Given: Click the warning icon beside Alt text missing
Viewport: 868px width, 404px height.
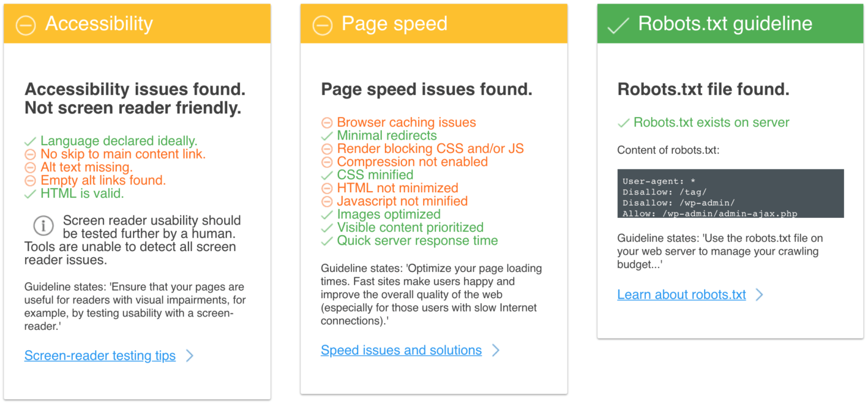Looking at the screenshot, I should click(30, 167).
